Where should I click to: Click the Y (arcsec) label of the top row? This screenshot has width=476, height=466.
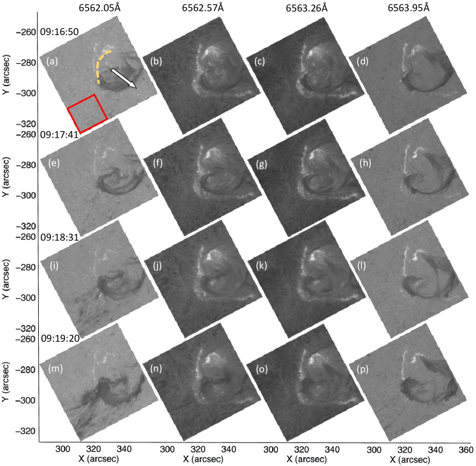[x=6, y=75]
